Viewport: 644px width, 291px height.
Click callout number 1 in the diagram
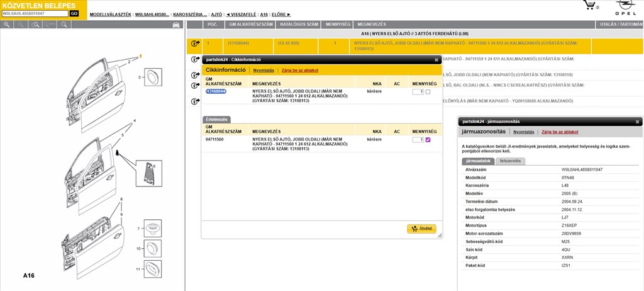click(140, 55)
